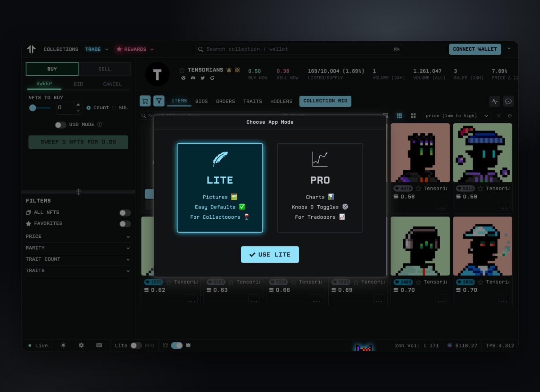The width and height of the screenshot is (540, 392).
Task: Favorite the Tensorians collection with its star
Action: (x=182, y=70)
